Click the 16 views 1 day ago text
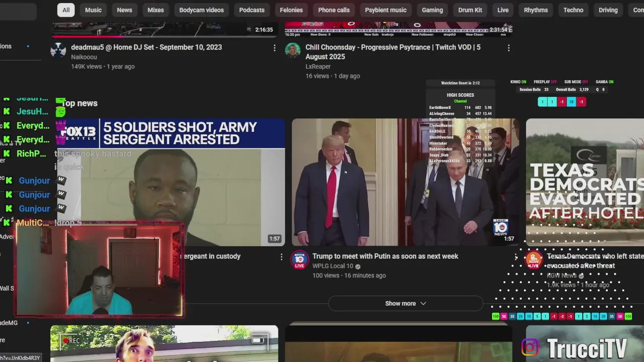This screenshot has height=362, width=644. [x=333, y=76]
